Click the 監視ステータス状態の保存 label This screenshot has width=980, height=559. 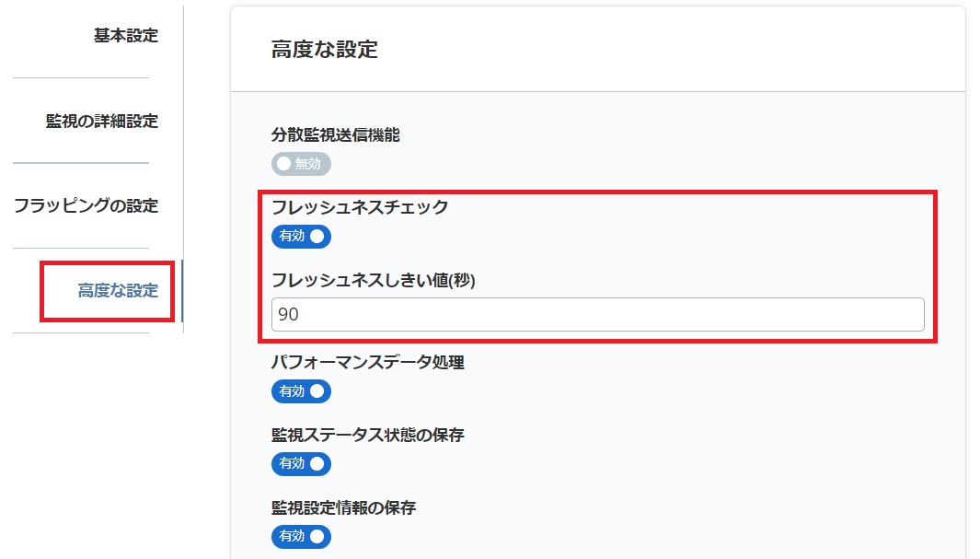point(368,435)
